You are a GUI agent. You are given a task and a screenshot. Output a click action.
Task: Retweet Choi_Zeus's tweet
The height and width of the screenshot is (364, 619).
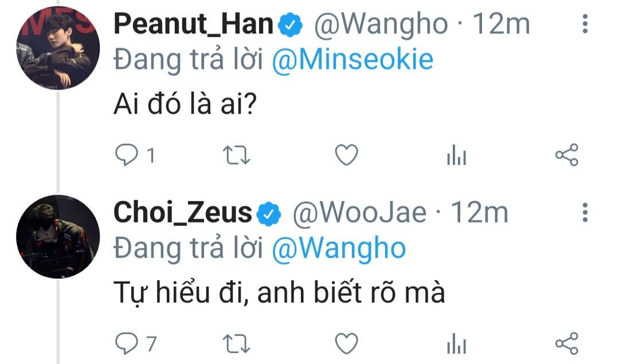coord(237,343)
